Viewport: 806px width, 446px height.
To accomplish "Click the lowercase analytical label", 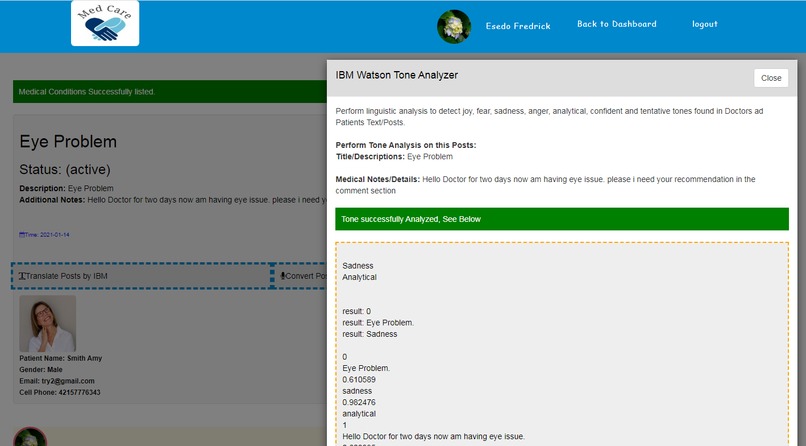I will (359, 414).
